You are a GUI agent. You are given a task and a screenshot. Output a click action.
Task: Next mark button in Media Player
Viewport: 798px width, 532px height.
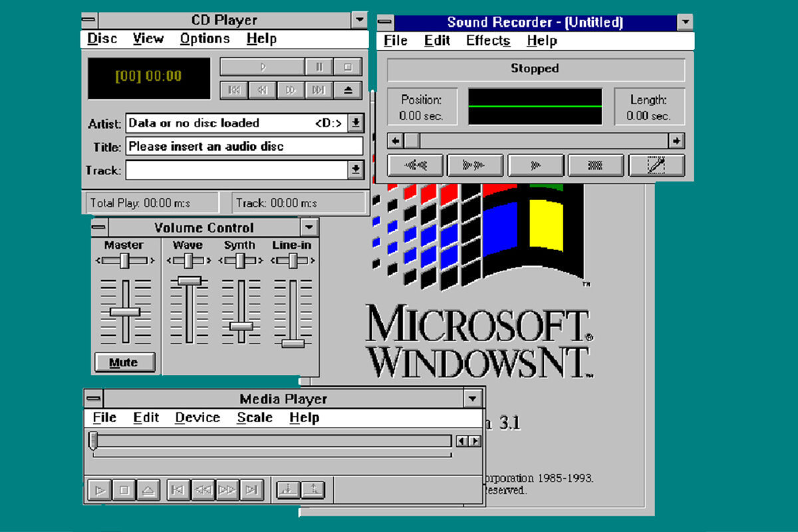251,491
